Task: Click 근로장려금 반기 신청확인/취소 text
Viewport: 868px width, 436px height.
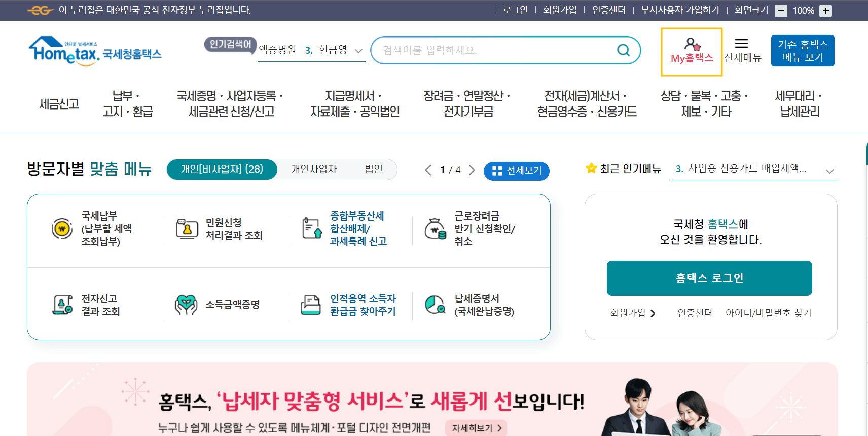Action: (x=484, y=229)
